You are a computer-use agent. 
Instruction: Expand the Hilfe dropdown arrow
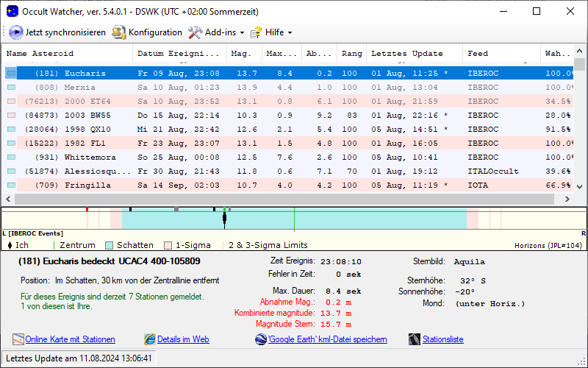290,32
